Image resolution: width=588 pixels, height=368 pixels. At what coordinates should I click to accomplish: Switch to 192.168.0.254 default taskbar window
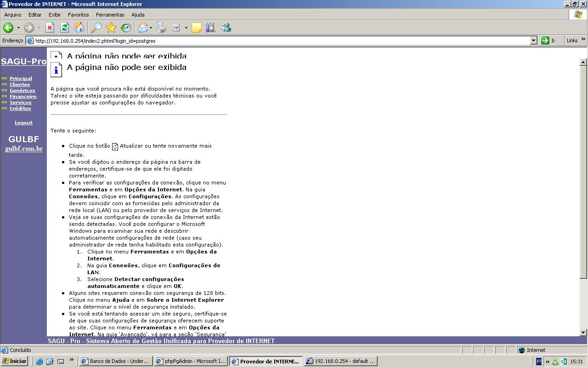(341, 361)
